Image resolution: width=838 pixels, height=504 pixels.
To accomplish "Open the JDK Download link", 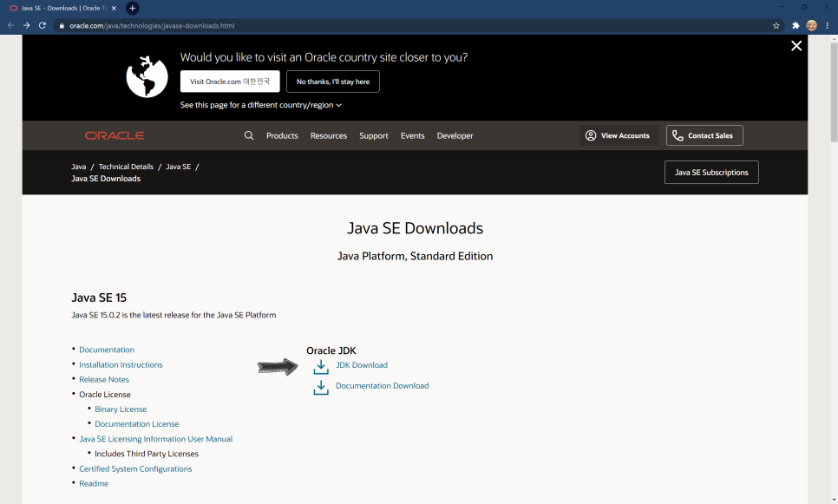I will point(362,365).
